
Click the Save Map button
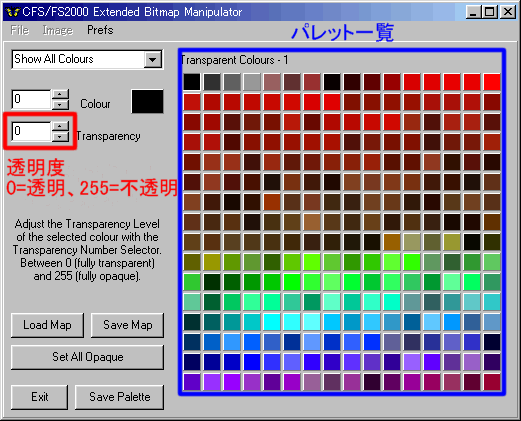[x=128, y=325]
